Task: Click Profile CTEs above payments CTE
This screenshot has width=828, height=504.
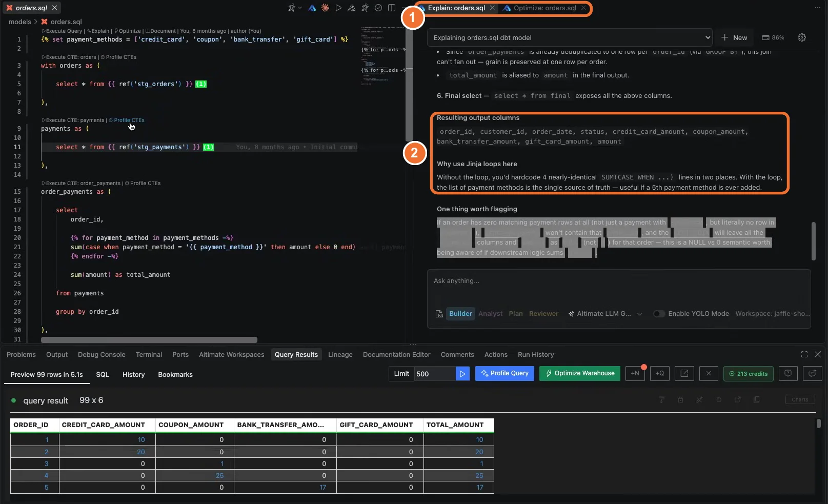Action: pos(127,120)
